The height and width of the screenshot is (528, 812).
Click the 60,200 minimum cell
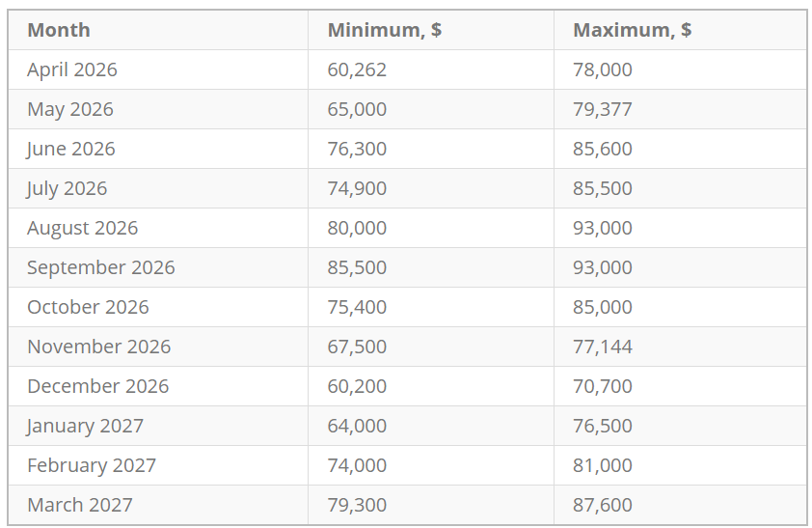click(x=357, y=386)
